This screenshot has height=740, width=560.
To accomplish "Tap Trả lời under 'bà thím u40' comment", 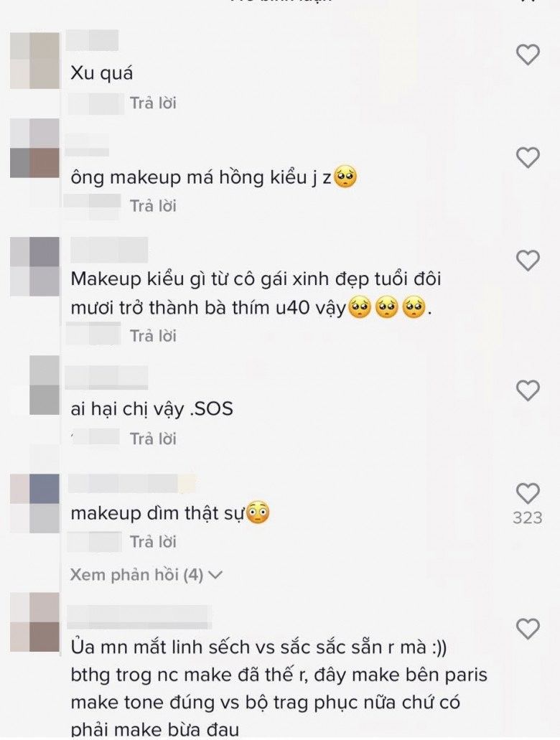I will tap(153, 336).
